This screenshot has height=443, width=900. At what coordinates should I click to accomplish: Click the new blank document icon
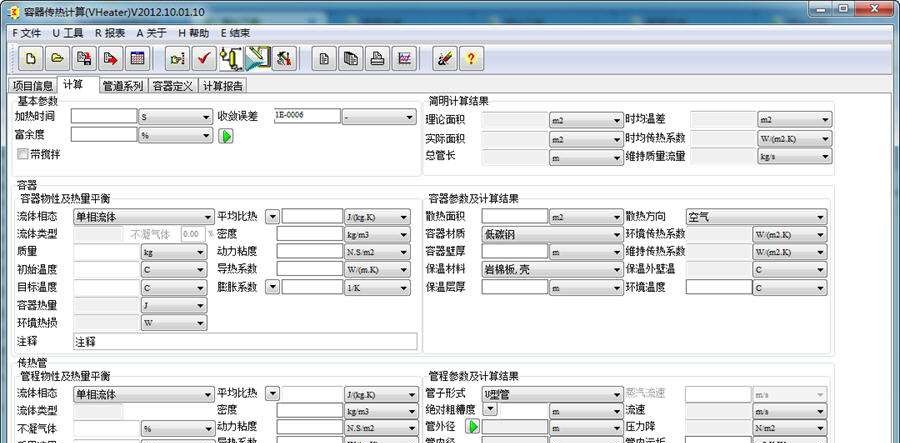30,59
